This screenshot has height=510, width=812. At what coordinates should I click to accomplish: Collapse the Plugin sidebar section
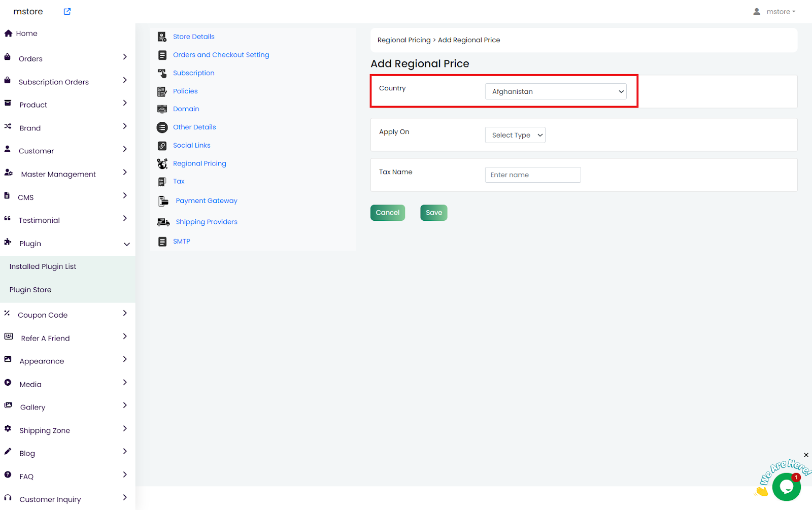(126, 244)
